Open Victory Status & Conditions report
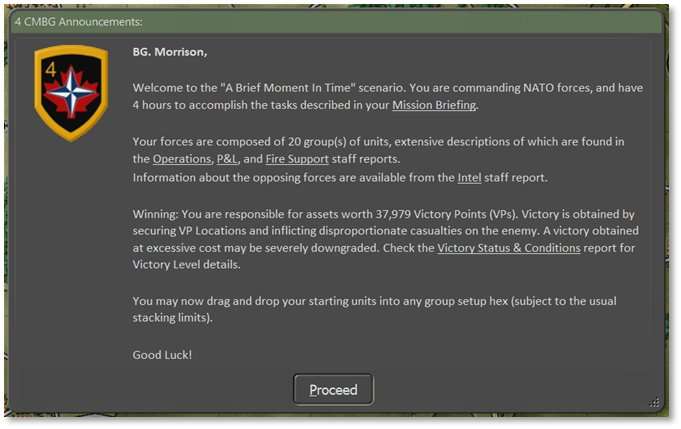 [x=508, y=247]
